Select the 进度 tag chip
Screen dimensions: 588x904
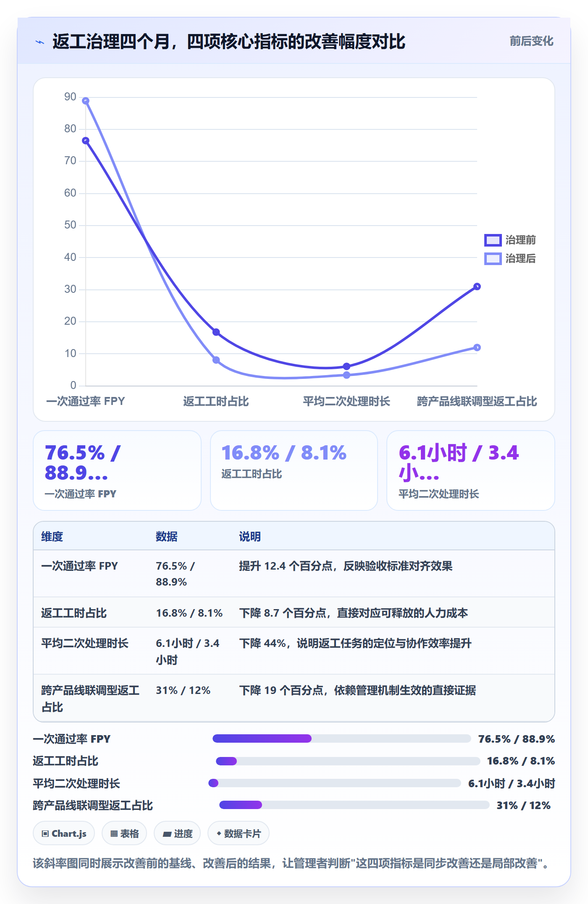pos(177,833)
